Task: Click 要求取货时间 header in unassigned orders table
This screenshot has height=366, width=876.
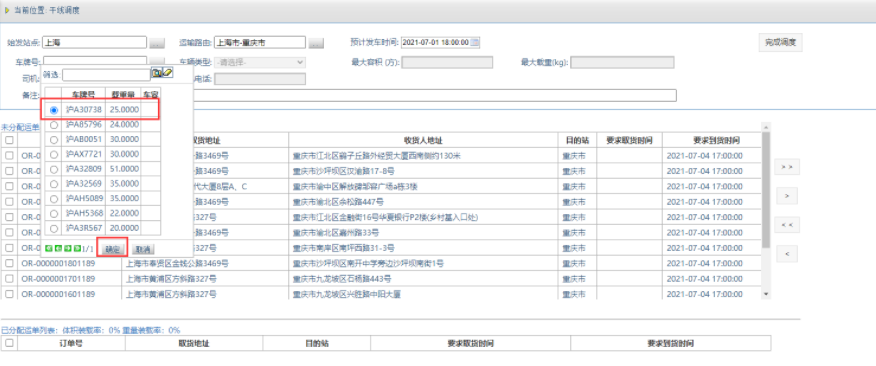Action: [629, 140]
